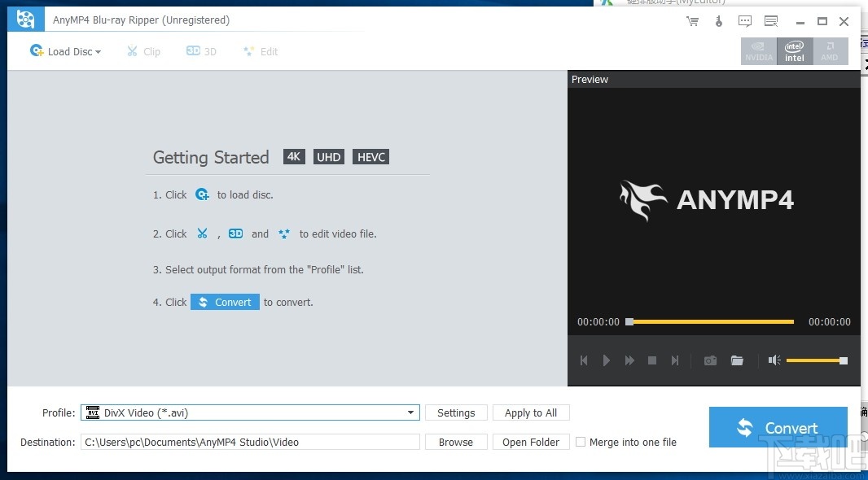Viewport: 868px width, 480px height.
Task: Click the register key icon
Action: [718, 22]
